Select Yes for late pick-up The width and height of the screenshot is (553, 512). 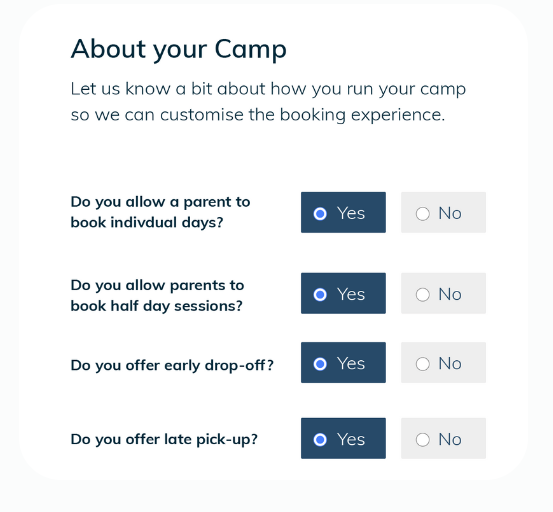click(x=343, y=438)
